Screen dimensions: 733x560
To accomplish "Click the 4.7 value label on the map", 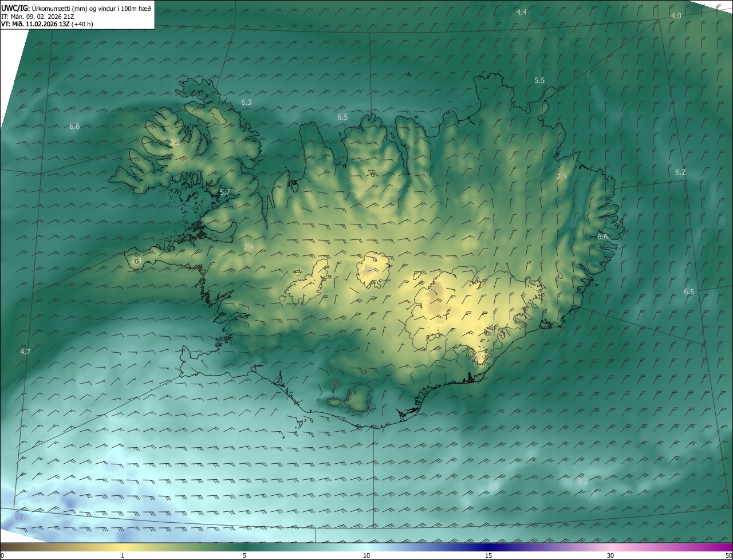I will [x=25, y=351].
